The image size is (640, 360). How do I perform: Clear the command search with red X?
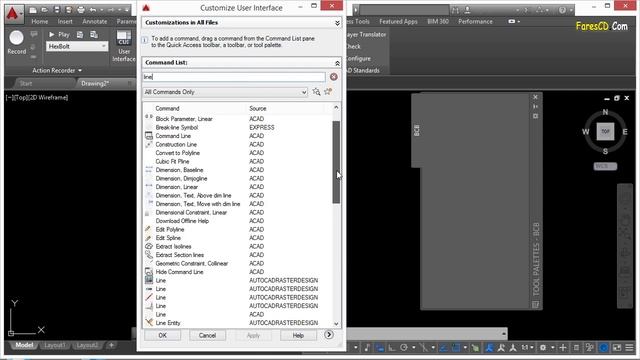coord(333,77)
